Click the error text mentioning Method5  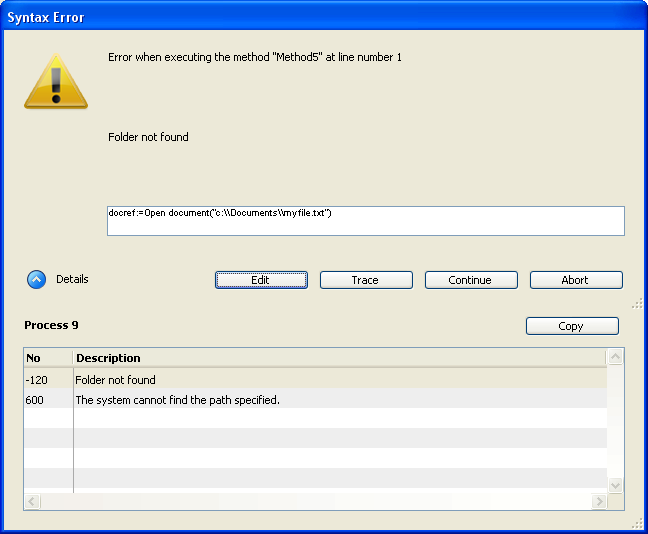coord(255,57)
